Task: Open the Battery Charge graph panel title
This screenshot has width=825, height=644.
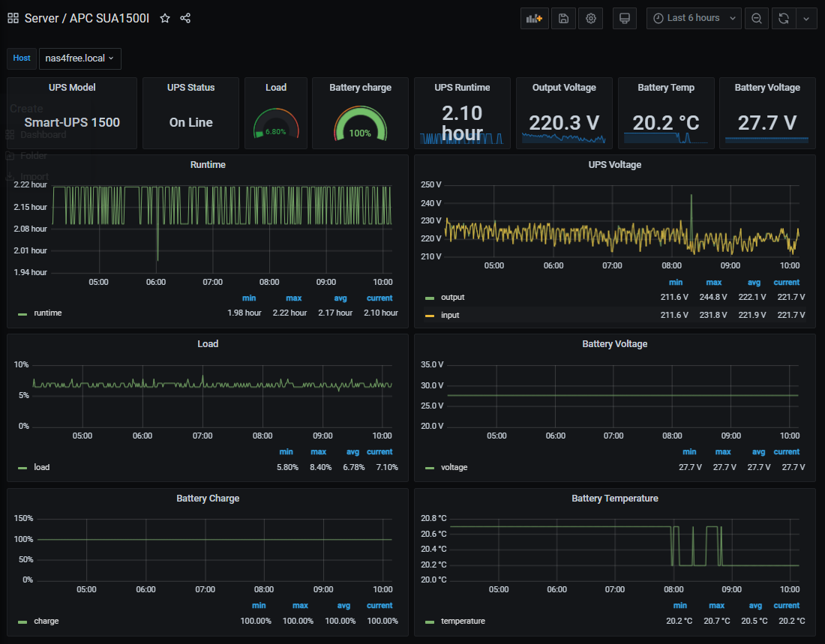Action: pyautogui.click(x=208, y=499)
